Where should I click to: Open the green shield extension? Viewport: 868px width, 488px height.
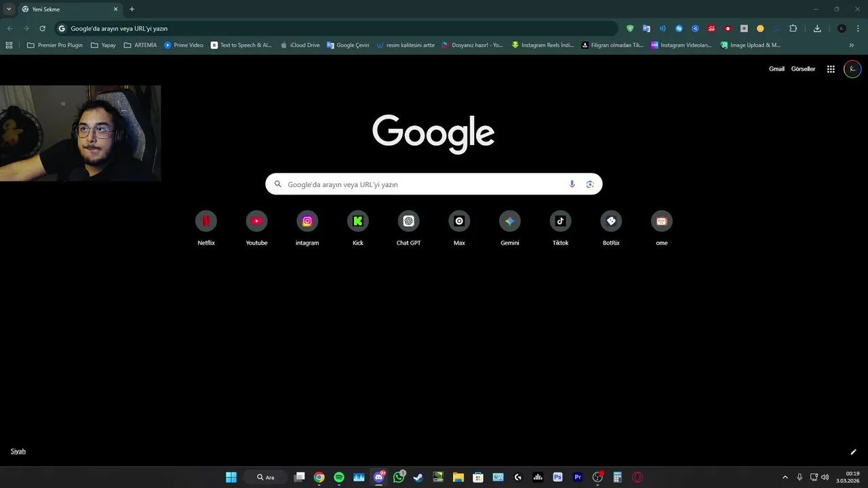pyautogui.click(x=630, y=28)
